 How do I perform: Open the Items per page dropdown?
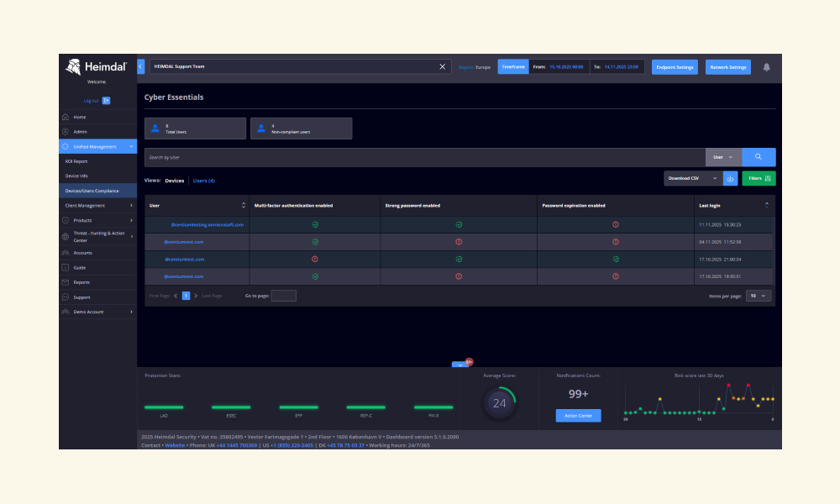coord(758,296)
